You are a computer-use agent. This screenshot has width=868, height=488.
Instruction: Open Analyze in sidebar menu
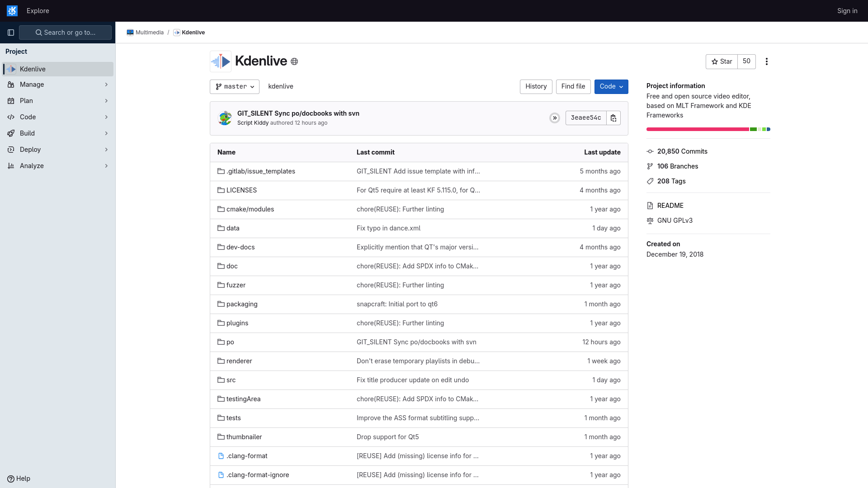[x=58, y=166]
